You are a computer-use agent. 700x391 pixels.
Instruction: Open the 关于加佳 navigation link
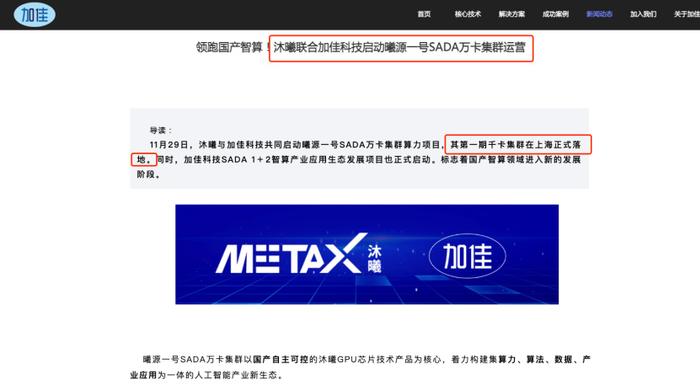click(x=687, y=14)
